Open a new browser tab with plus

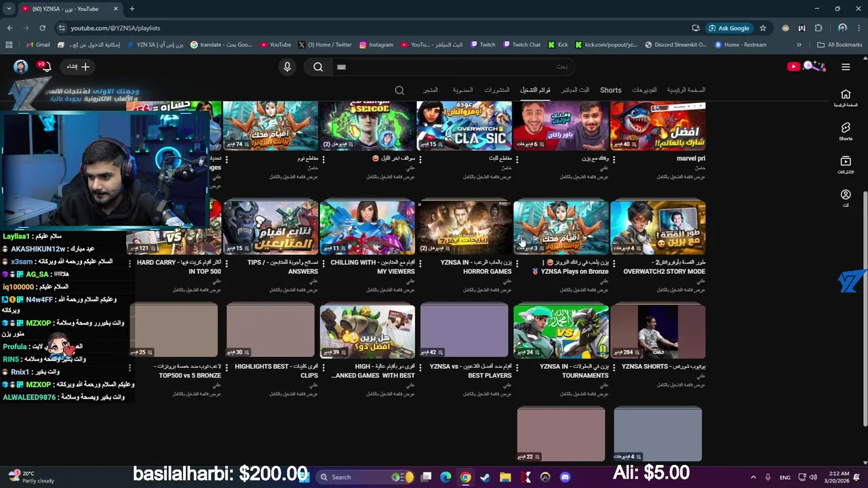[132, 9]
